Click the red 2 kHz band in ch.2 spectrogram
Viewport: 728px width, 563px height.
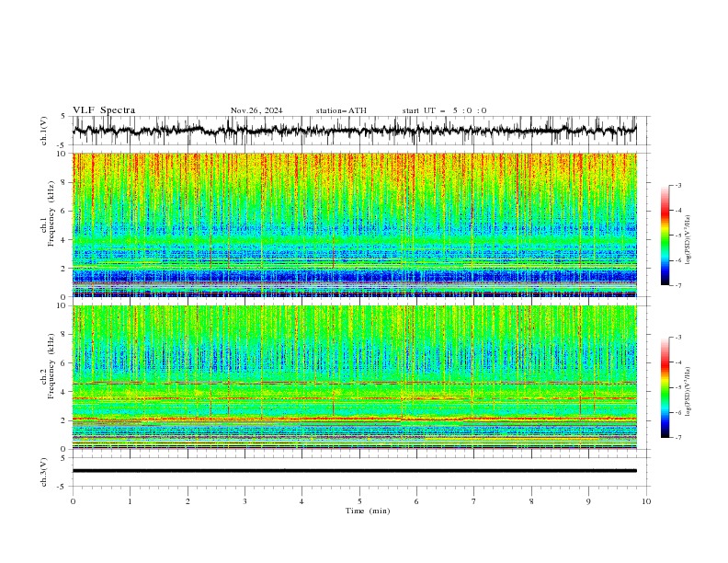[355, 419]
